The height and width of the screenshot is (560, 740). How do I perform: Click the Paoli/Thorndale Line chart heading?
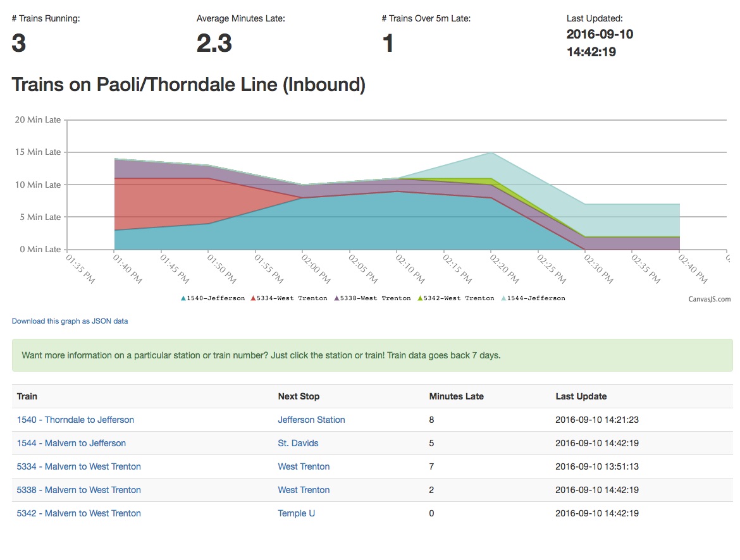[188, 85]
